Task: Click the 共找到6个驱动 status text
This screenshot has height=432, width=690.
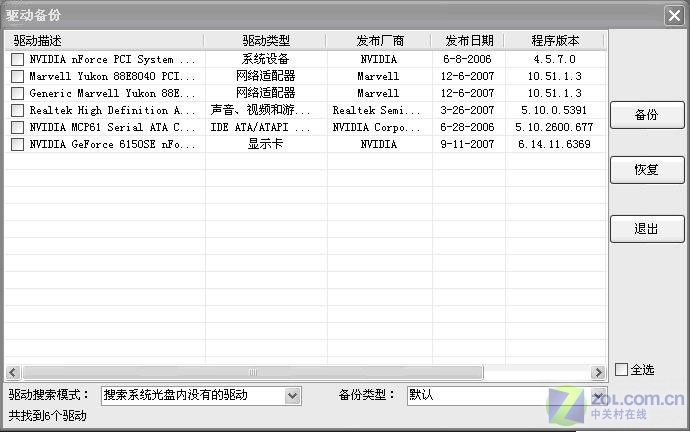Action: pos(48,416)
